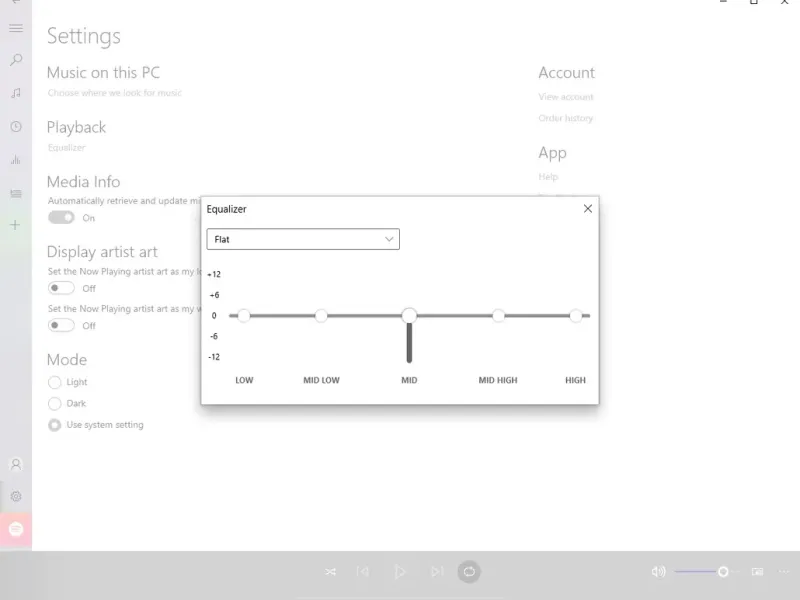Click the Settings gear icon in sidebar

16,496
